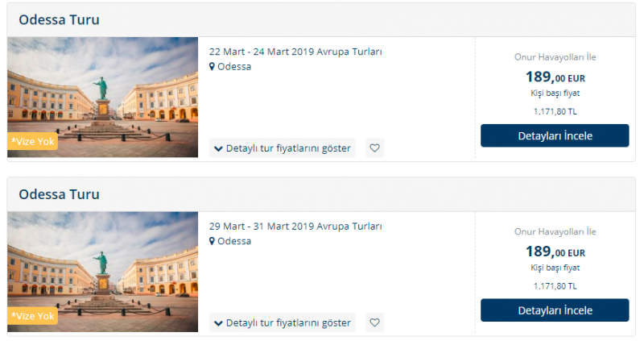
Task: Click the 189,00 EUR price on 29 Mart tour
Action: (x=555, y=252)
